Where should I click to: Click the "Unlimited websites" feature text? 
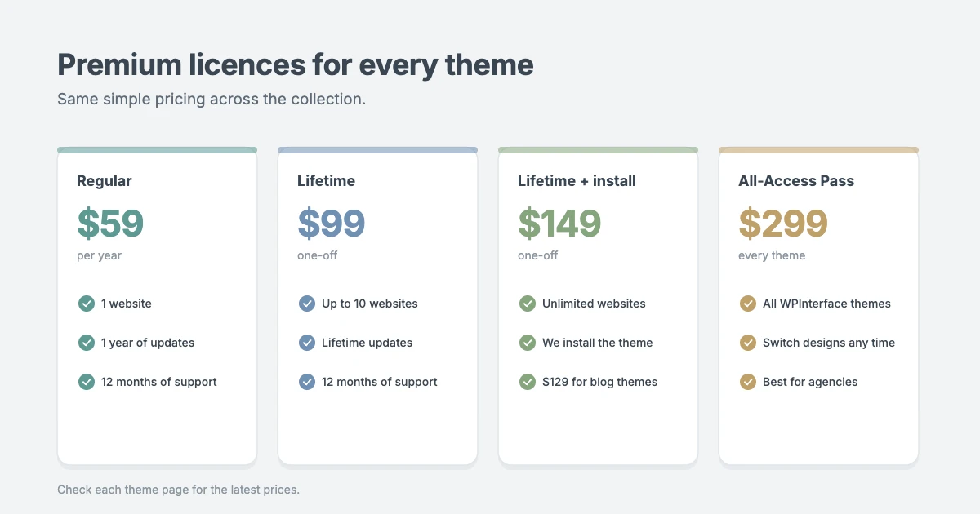(594, 304)
